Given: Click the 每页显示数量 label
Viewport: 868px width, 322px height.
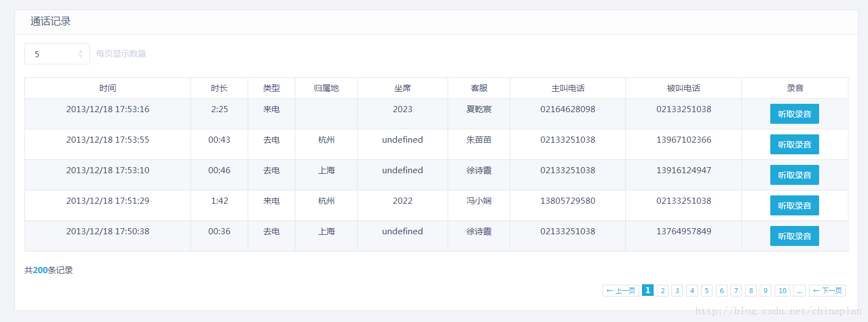Looking at the screenshot, I should [121, 54].
